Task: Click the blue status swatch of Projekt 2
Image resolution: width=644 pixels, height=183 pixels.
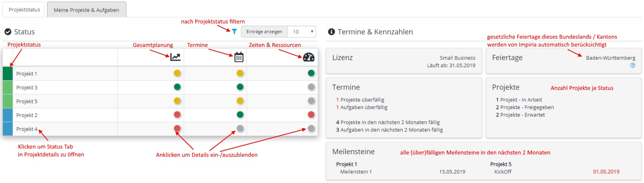Action: click(x=8, y=115)
